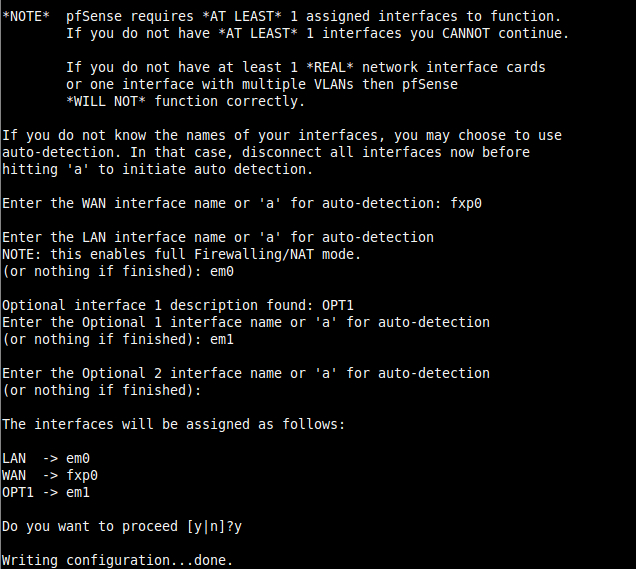636x569 pixels.
Task: Click the 'OPT1 -> em1' assignment line
Action: tap(50, 492)
